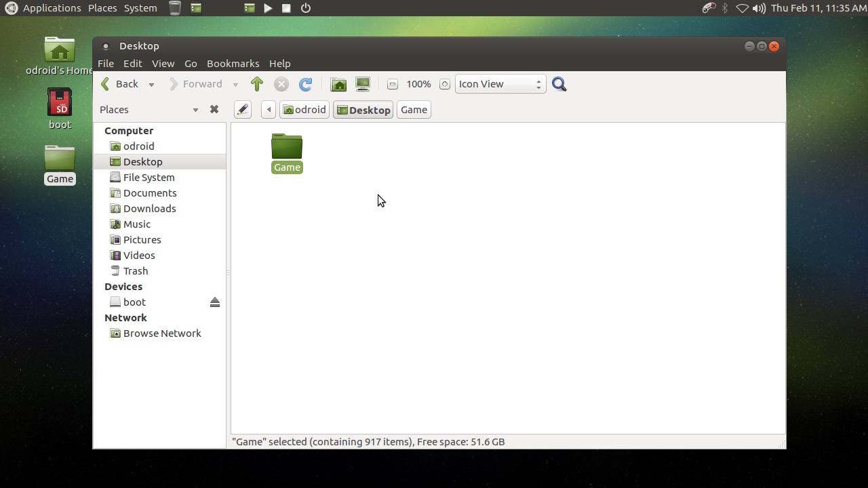This screenshot has width=868, height=488.
Task: Open the Places side pane selector dropdown
Action: [x=195, y=110]
